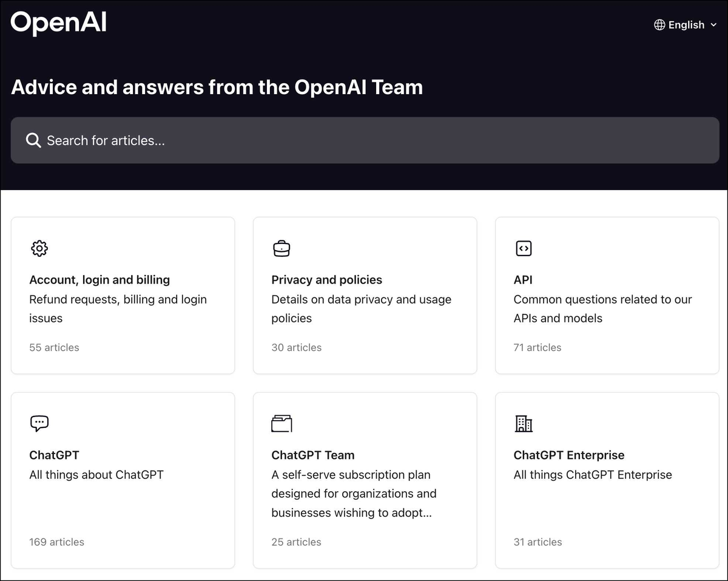Image resolution: width=728 pixels, height=581 pixels.
Task: View the 169 articles in the ChatGPT category
Action: [x=56, y=542]
